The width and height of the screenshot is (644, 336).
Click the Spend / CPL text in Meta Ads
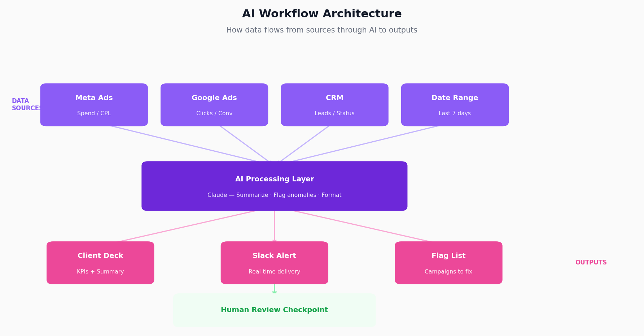point(94,113)
